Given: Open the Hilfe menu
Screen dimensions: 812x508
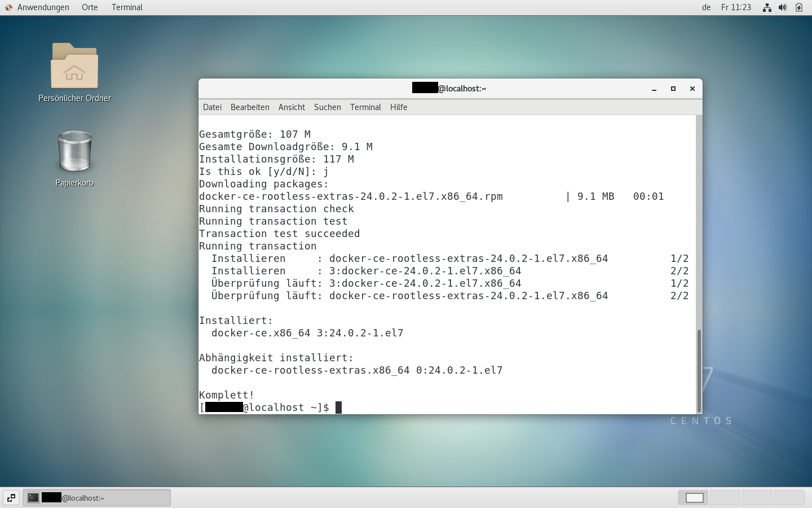Looking at the screenshot, I should tap(399, 107).
